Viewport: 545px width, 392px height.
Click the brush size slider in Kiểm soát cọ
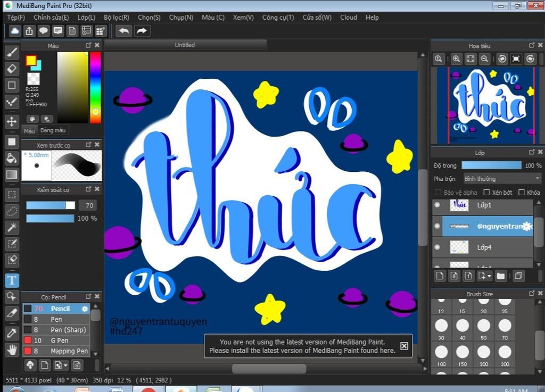pyautogui.click(x=51, y=205)
